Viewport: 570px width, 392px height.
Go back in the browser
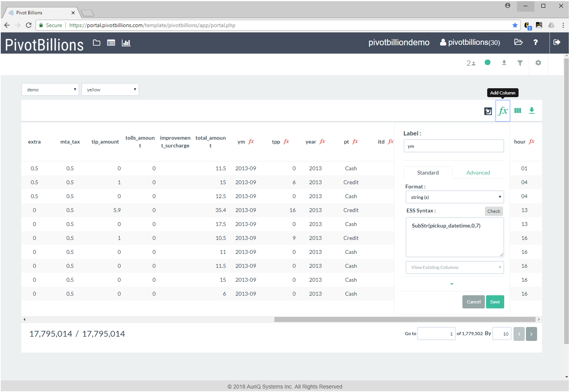pos(7,25)
